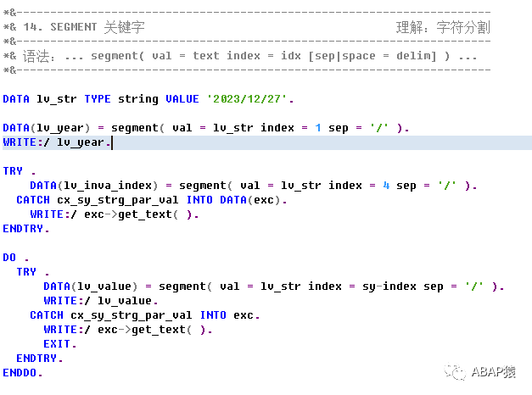Image resolution: width=532 pixels, height=395 pixels.
Task: Click the string literal '2023/12/27'
Action: click(x=247, y=99)
